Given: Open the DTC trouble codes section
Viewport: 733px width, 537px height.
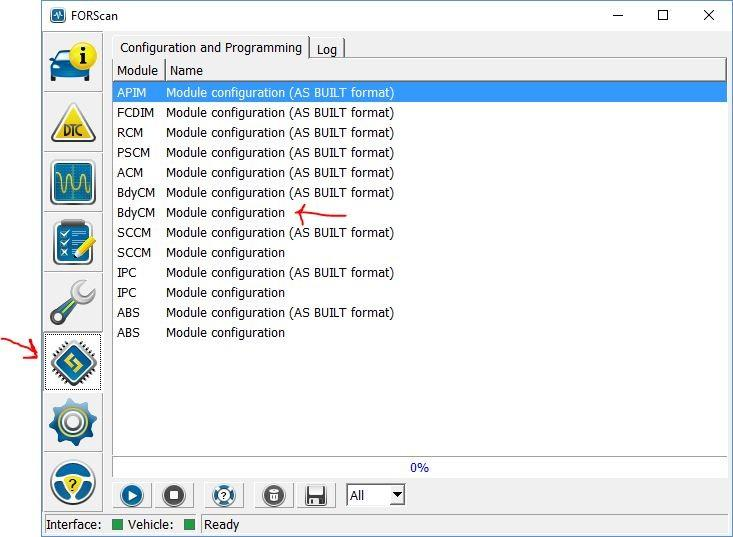Looking at the screenshot, I should tap(73, 122).
